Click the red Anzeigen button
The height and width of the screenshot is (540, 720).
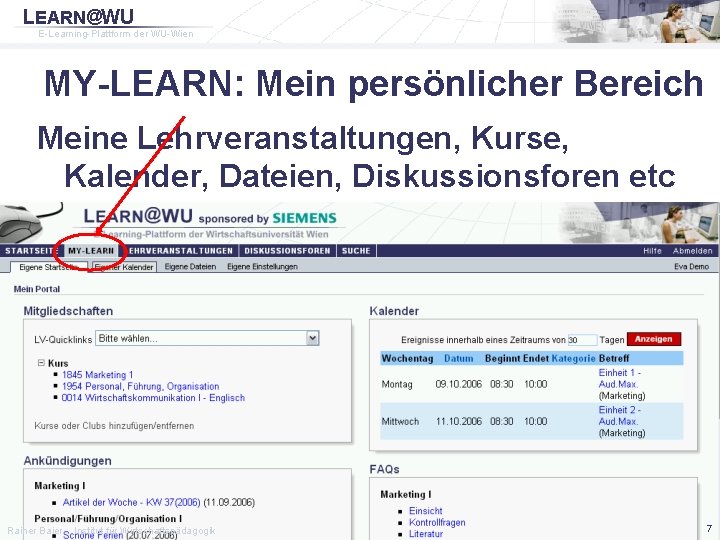[653, 339]
